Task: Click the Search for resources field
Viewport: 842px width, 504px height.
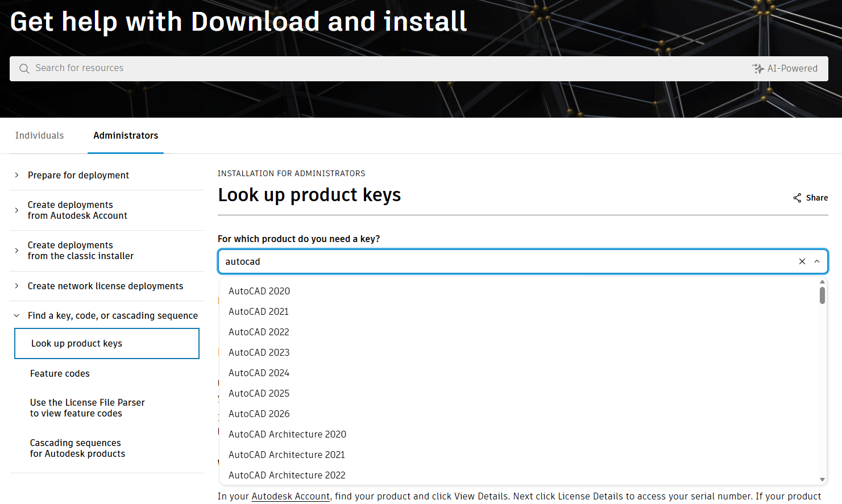Action: pos(418,69)
